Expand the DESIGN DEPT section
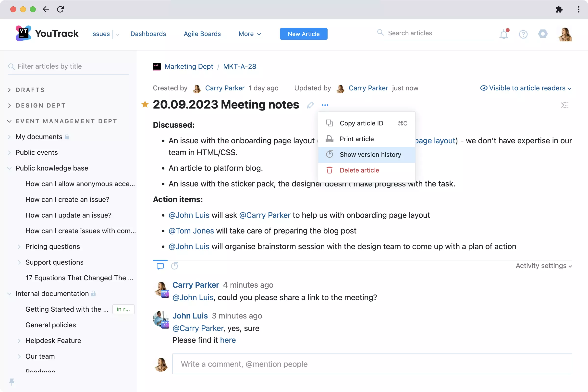This screenshot has width=588, height=392. coord(10,106)
